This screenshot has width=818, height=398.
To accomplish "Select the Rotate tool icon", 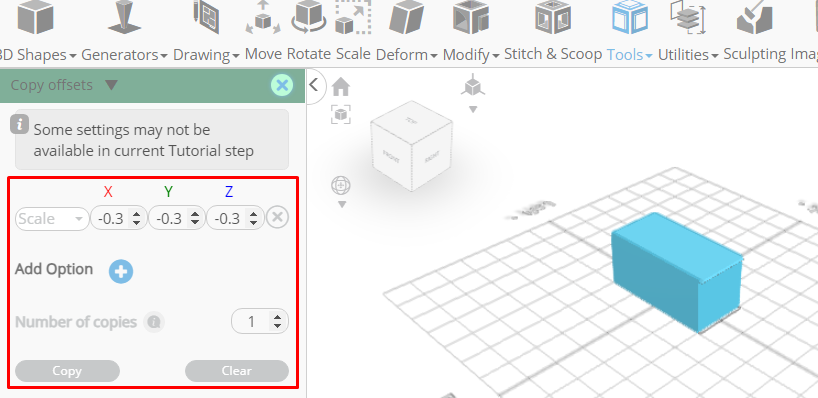I will 308,17.
